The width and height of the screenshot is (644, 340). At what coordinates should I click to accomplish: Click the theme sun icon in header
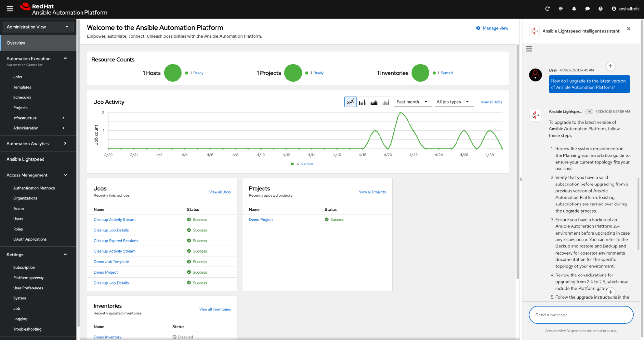pyautogui.click(x=561, y=9)
